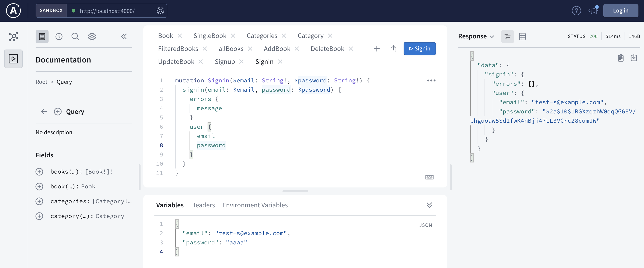This screenshot has width=644, height=268.
Task: Add the category field plus icon
Action: click(x=39, y=216)
